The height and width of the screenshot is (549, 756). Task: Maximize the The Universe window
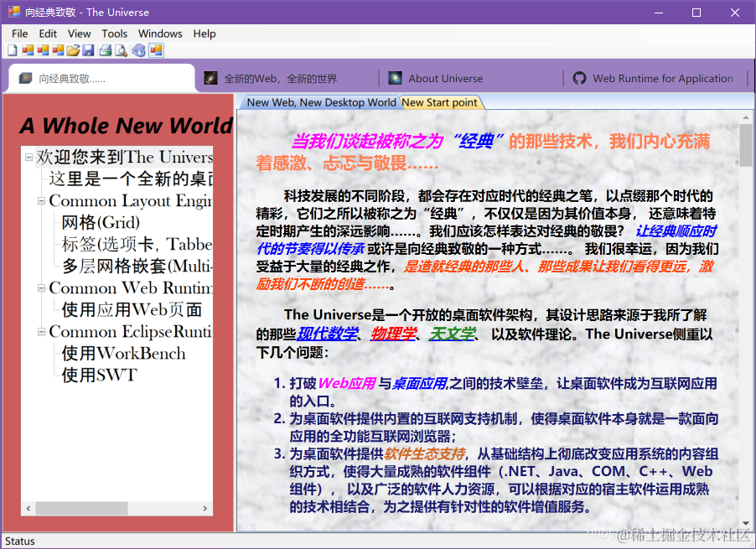click(x=696, y=13)
